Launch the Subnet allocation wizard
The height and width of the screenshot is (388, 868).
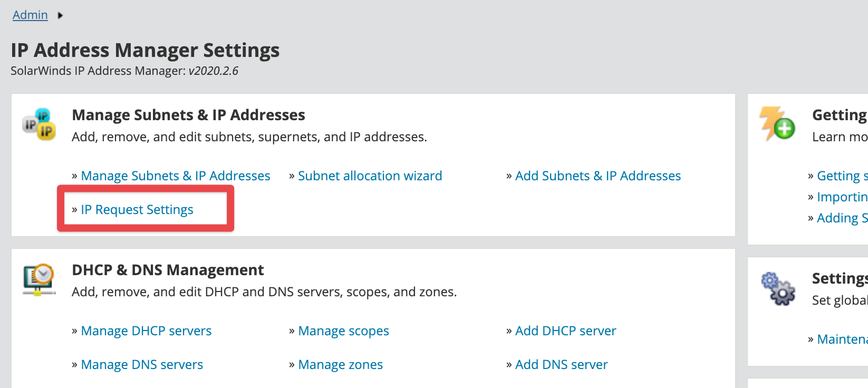(x=370, y=176)
